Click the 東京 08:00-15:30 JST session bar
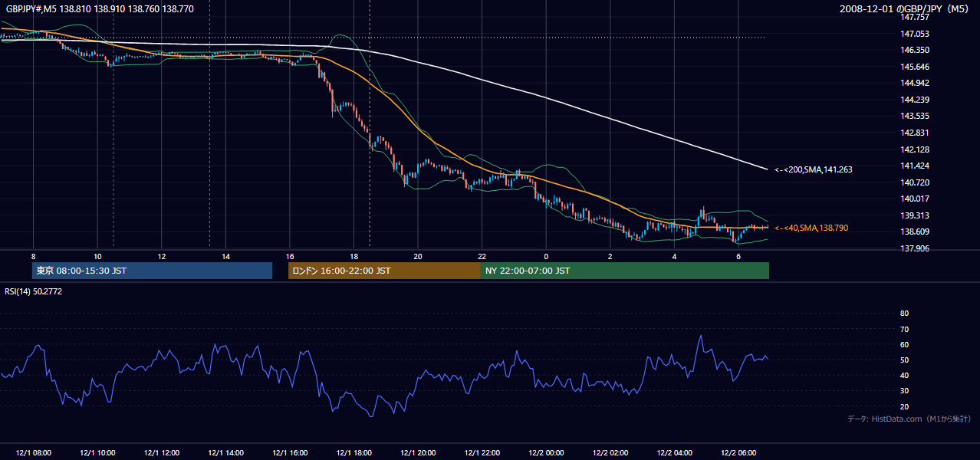This screenshot has height=460, width=980. click(152, 271)
